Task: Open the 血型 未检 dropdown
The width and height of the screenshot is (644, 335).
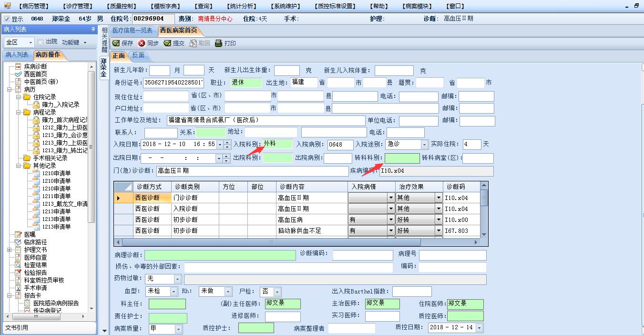Action: [174, 291]
